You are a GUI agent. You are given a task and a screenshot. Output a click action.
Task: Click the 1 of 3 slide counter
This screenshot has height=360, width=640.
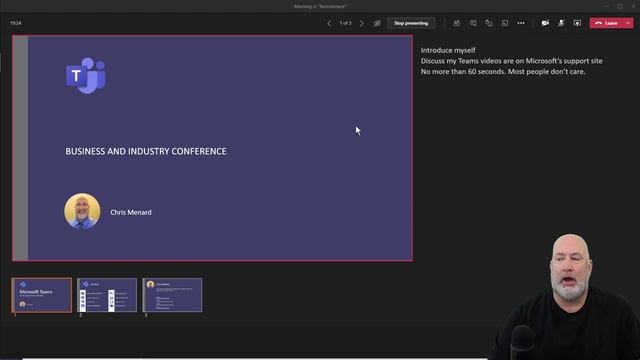click(345, 23)
